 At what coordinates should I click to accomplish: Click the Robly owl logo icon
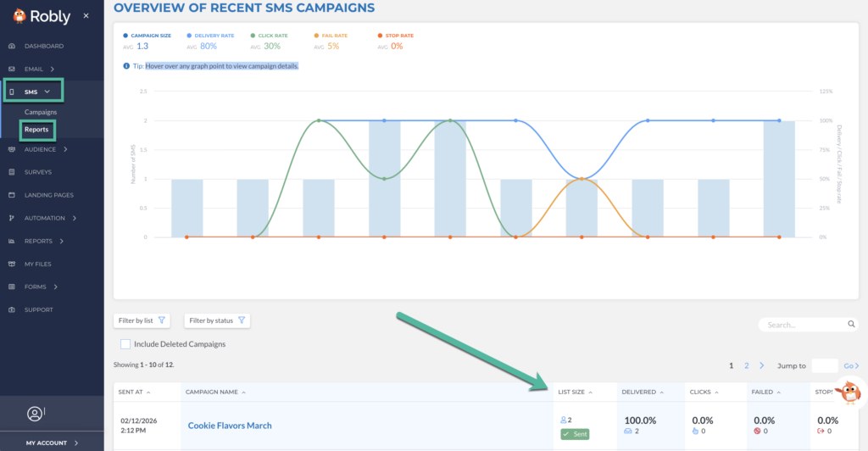19,16
